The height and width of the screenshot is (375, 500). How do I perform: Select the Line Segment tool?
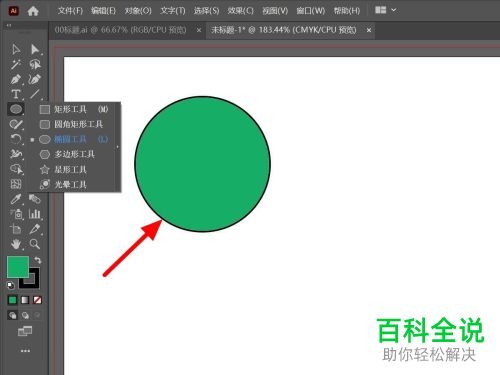pos(35,94)
